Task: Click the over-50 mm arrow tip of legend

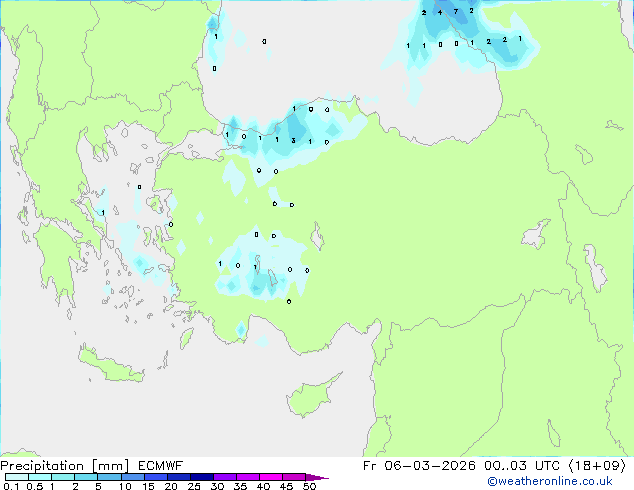Action: click(317, 477)
